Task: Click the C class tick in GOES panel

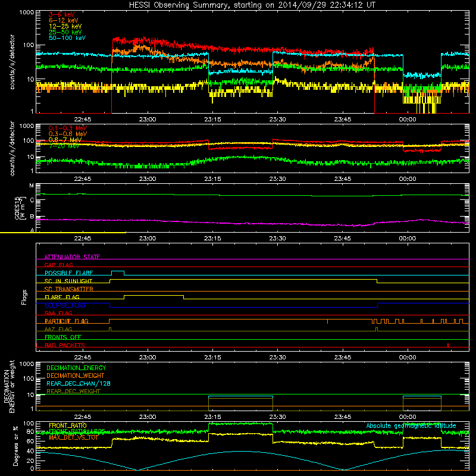Action: (x=32, y=200)
